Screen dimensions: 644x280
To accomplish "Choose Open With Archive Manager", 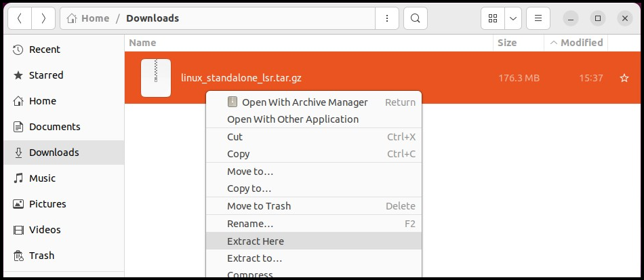I will click(304, 102).
